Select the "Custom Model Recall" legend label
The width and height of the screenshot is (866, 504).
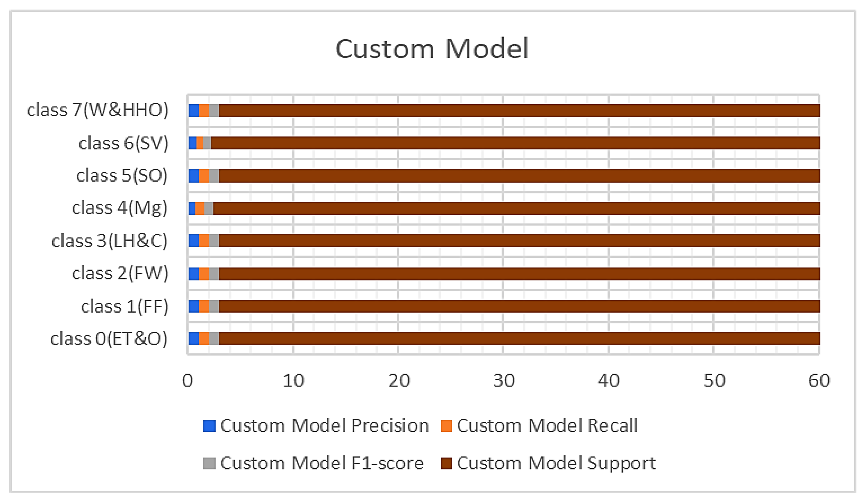pyautogui.click(x=547, y=426)
